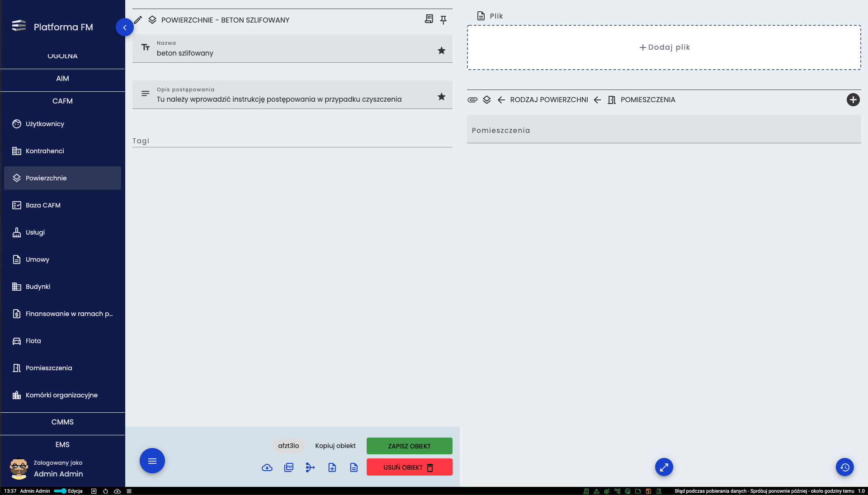Click the list lines icon in status bar
Screen dimensions: 868x495
pyautogui.click(x=129, y=491)
